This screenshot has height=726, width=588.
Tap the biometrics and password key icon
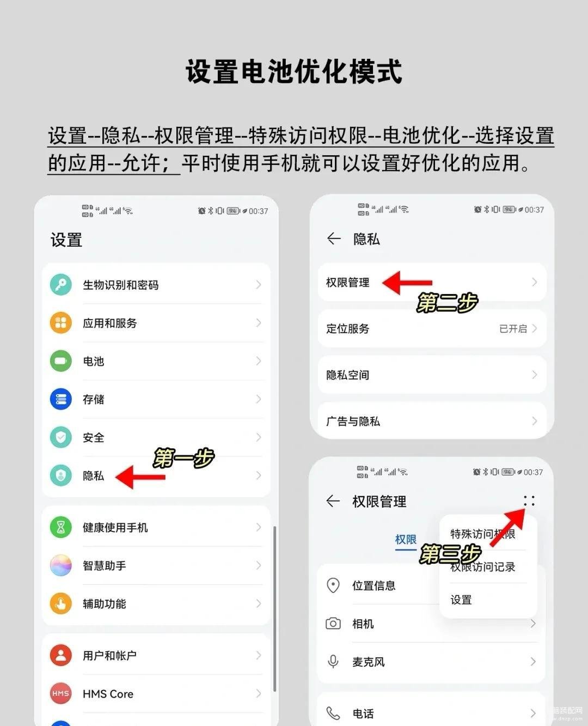click(61, 285)
